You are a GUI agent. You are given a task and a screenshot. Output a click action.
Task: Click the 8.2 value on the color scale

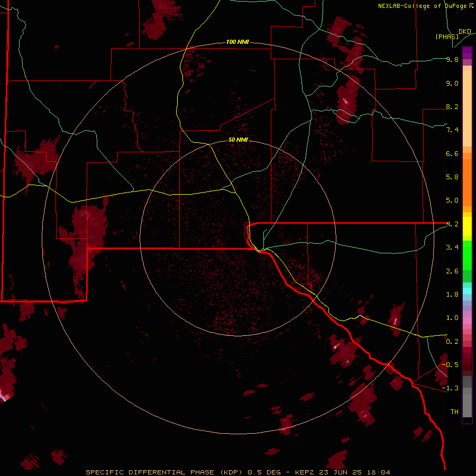coord(452,106)
